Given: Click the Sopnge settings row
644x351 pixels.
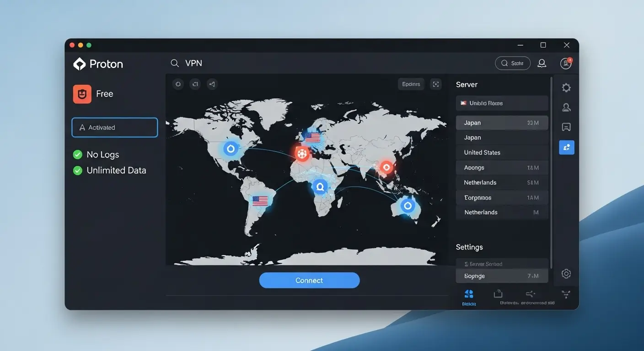Looking at the screenshot, I should tap(502, 276).
